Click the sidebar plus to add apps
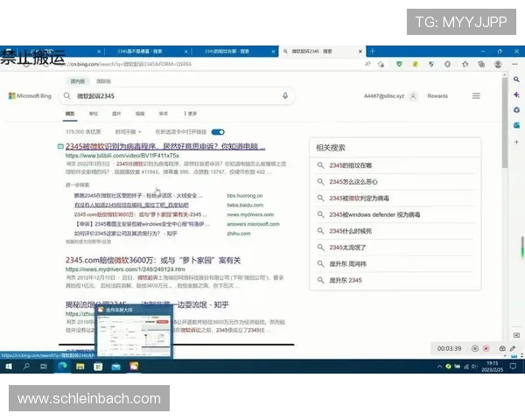This screenshot has width=525, height=420. 516,142
